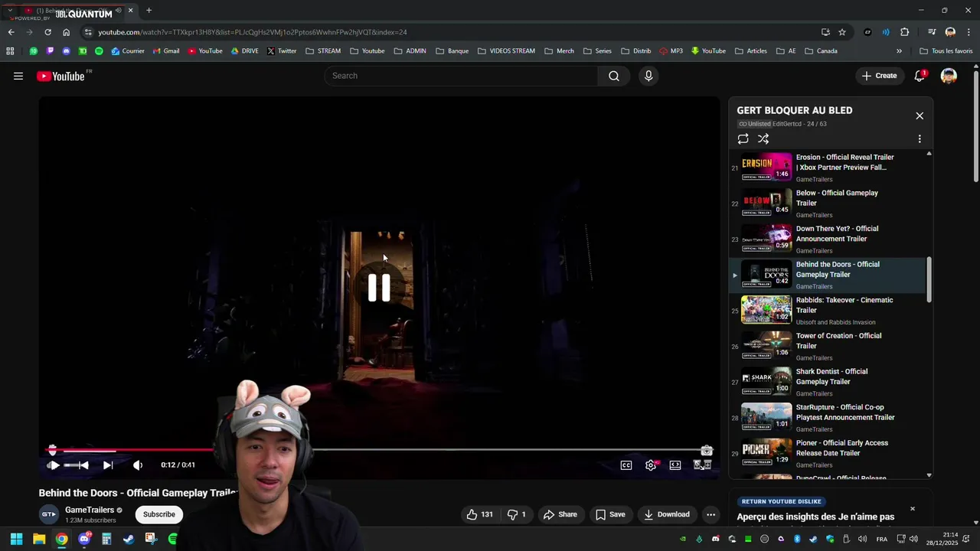Go back in the browser
Screen dimensions: 980x551
(x=11, y=32)
